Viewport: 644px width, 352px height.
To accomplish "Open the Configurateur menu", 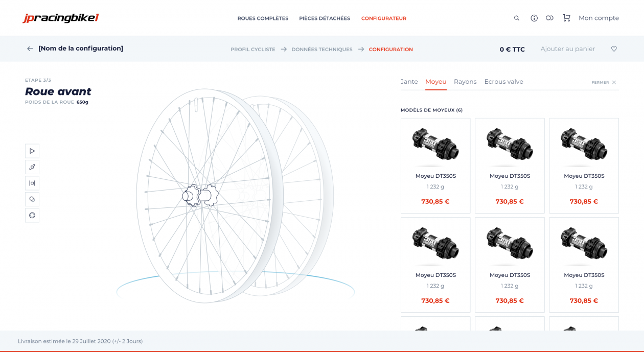I will tap(384, 18).
